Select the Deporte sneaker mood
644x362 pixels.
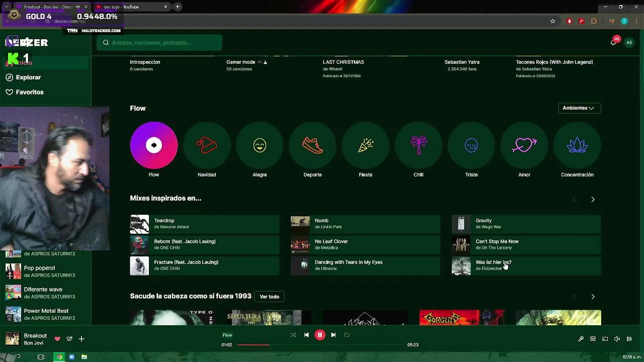click(x=312, y=145)
